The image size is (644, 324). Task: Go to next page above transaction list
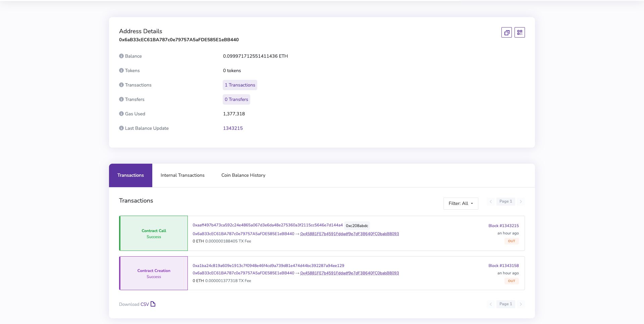[521, 202]
